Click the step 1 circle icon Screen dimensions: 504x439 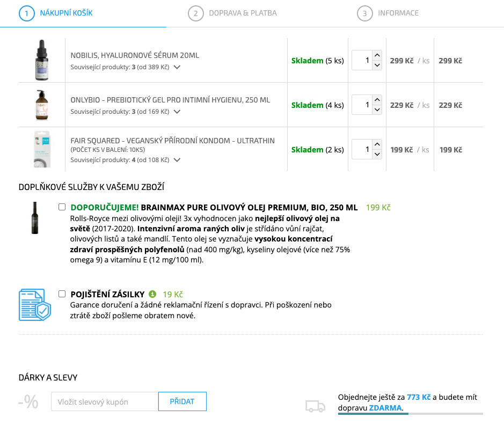tap(27, 13)
